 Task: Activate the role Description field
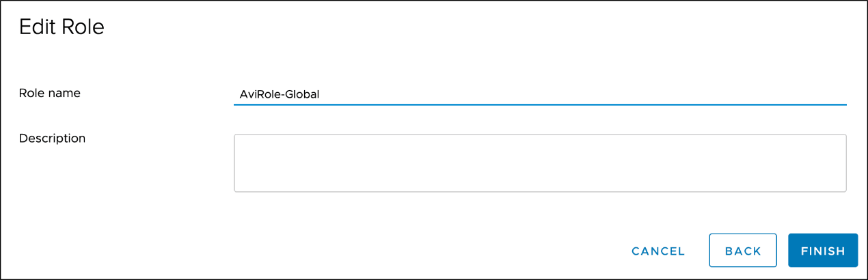click(540, 163)
